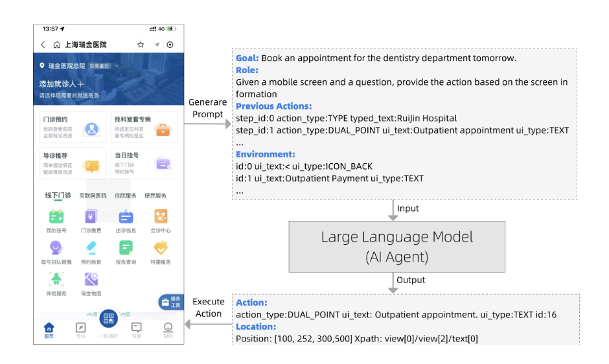Click the 'Previous Actions:' heading
Screen dimensions: 609x364
(274, 106)
